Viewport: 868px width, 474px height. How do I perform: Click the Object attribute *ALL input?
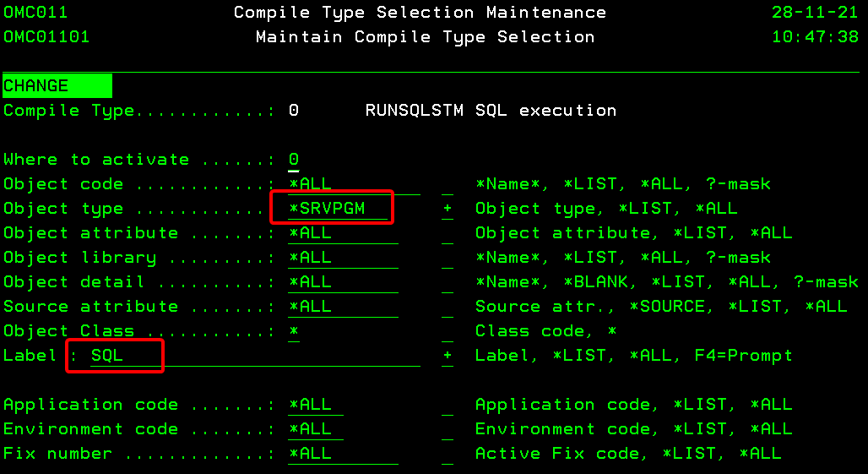pyautogui.click(x=342, y=233)
